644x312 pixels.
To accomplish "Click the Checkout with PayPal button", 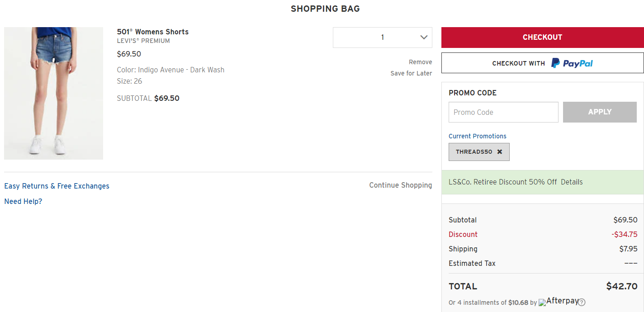I will pyautogui.click(x=542, y=63).
